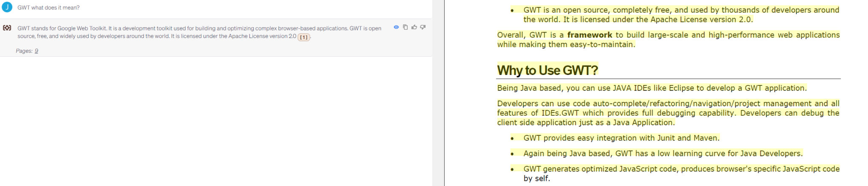The height and width of the screenshot is (186, 868).
Task: Click the vertical divider between chat and document
Action: click(x=444, y=93)
